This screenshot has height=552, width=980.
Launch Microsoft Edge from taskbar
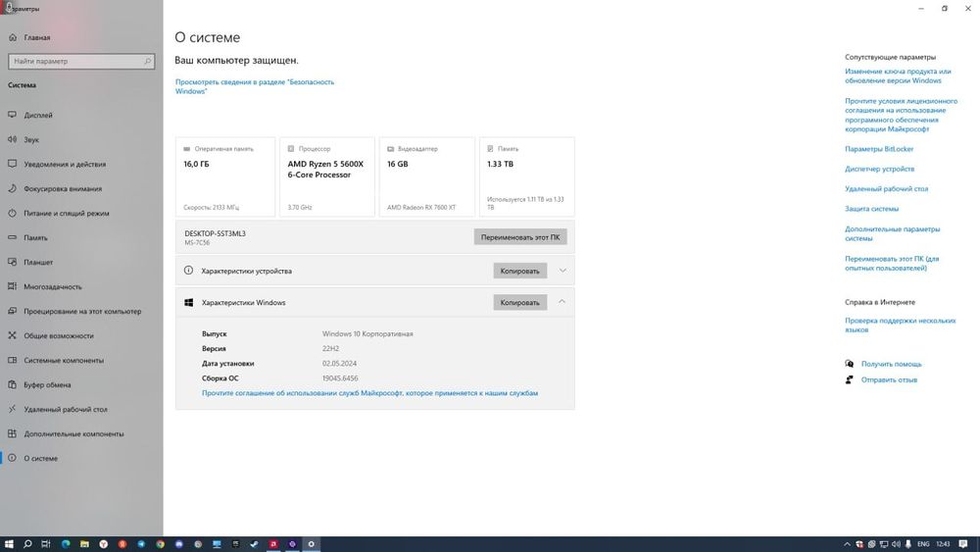click(66, 544)
